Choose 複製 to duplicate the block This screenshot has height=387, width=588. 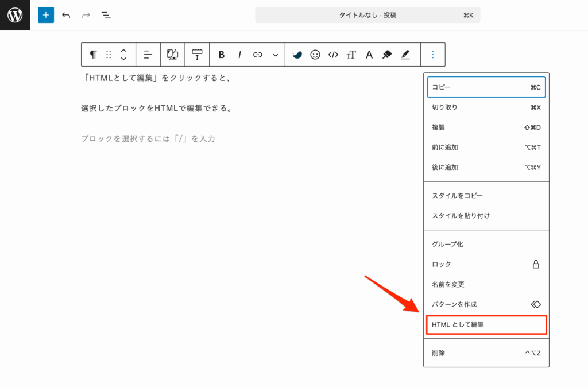486,127
